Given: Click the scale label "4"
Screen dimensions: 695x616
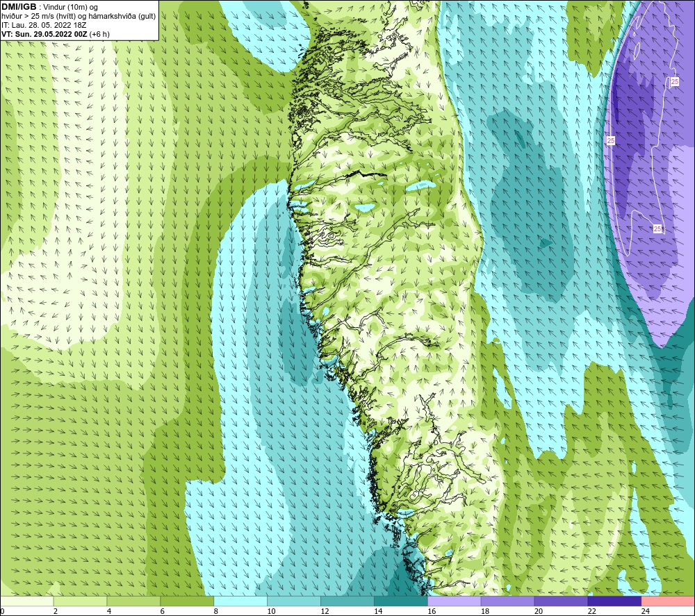Looking at the screenshot, I should (109, 611).
